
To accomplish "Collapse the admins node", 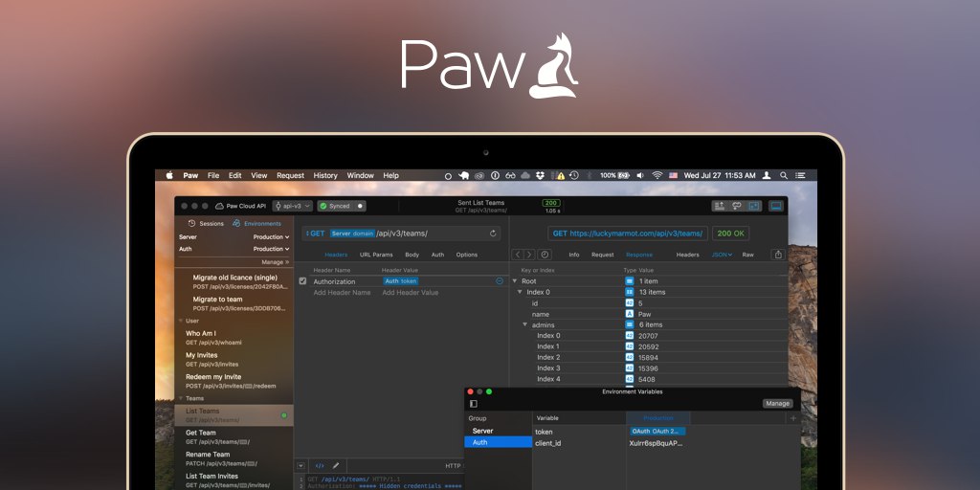I will pos(524,325).
